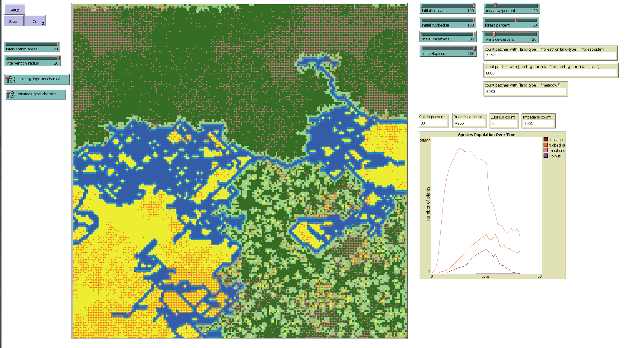This screenshot has height=348, width=644.
Task: Click the impatiens legend color swatch
Action: tap(546, 150)
